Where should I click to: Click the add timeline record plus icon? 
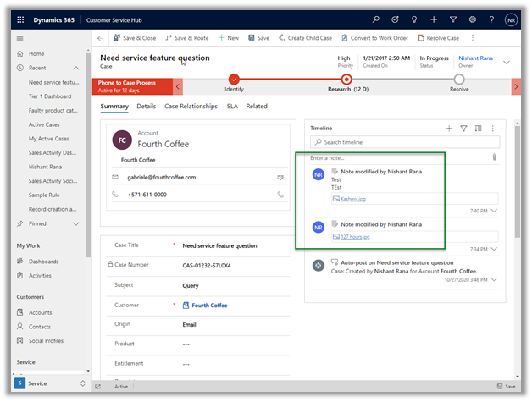[449, 128]
